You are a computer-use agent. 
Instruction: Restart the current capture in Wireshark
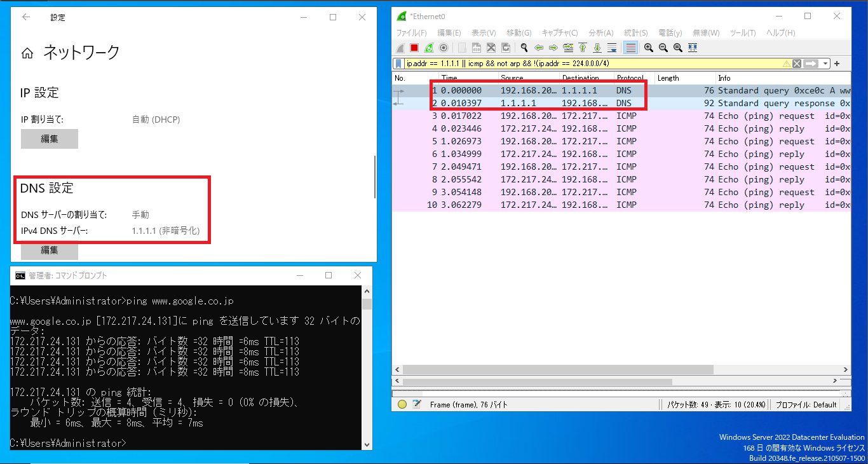pyautogui.click(x=429, y=48)
